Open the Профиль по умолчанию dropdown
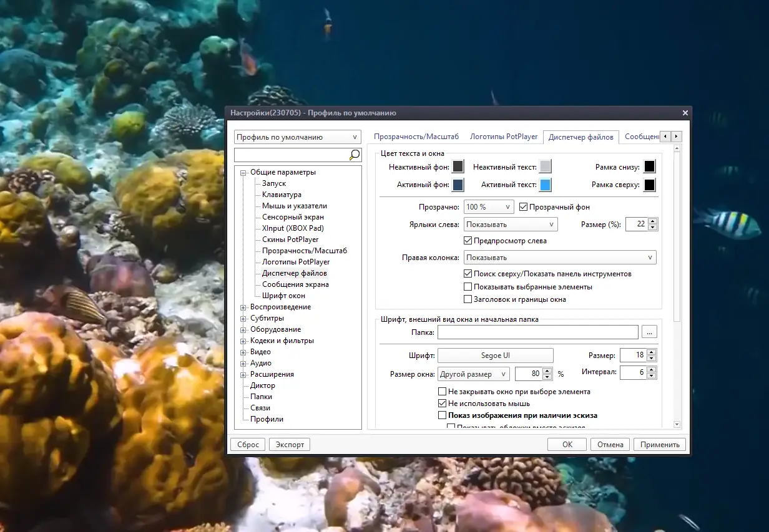769x532 pixels. [x=297, y=137]
